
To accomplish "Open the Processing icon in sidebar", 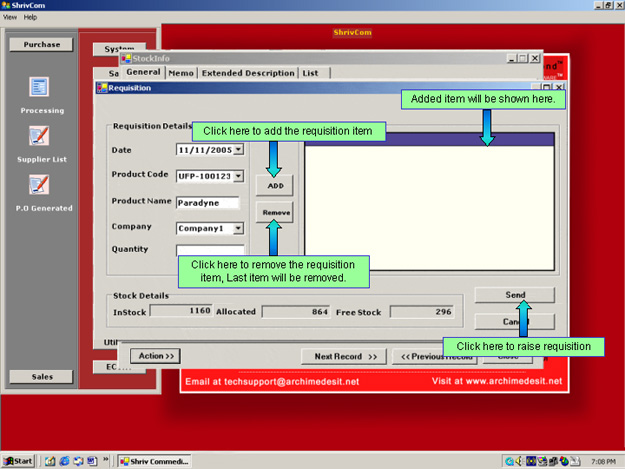I will pyautogui.click(x=39, y=88).
